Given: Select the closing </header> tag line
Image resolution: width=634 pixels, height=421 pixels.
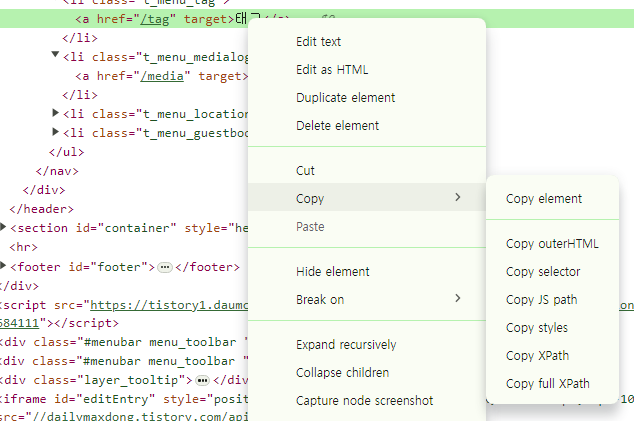Looking at the screenshot, I should coord(42,209).
